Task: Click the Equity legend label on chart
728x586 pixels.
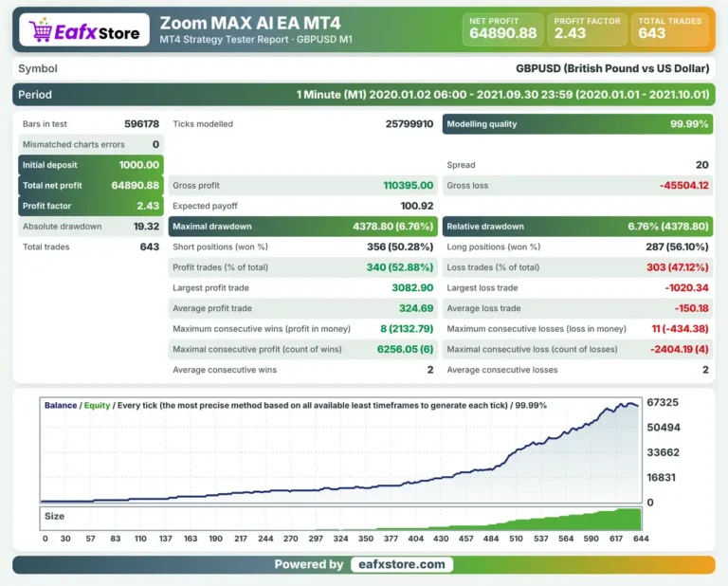Action: (x=97, y=405)
